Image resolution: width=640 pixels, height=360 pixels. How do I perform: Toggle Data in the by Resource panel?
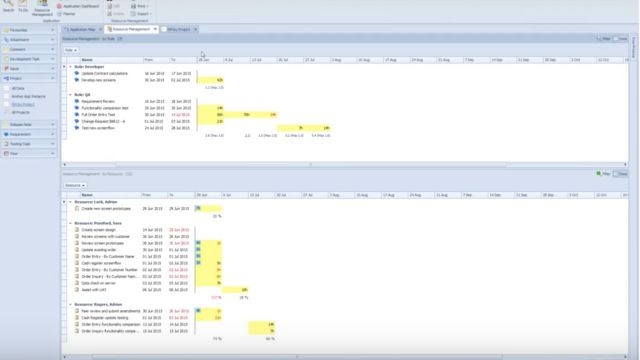coord(620,174)
